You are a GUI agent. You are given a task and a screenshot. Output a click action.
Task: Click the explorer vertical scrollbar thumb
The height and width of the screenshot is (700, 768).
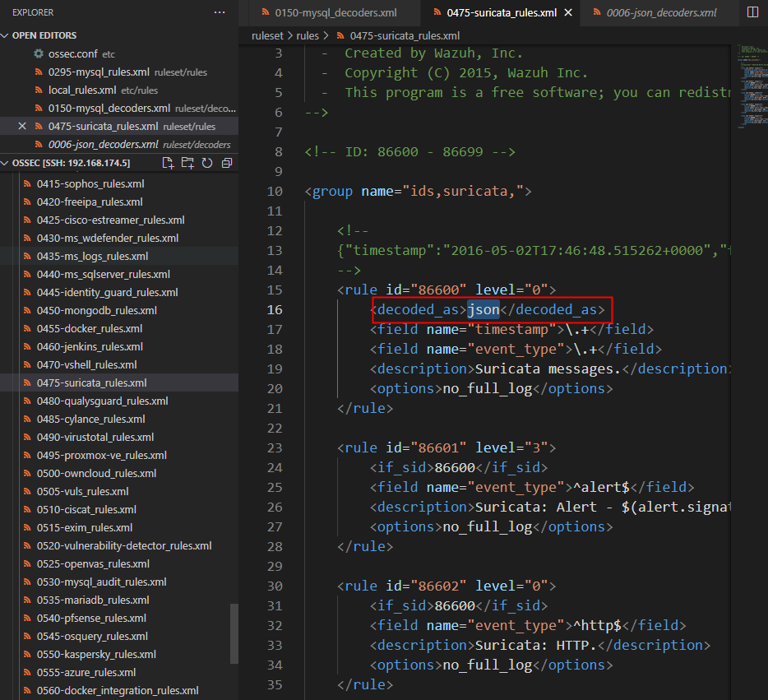point(234,634)
